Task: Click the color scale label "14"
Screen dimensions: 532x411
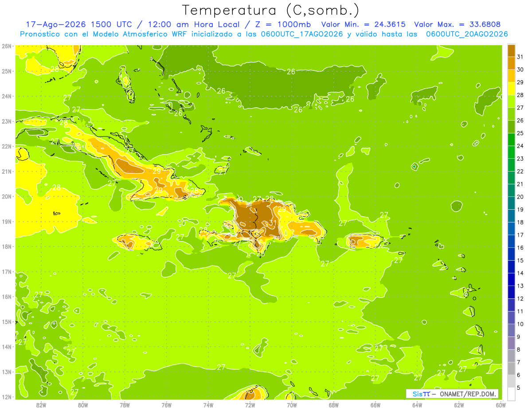Action: coord(520,273)
